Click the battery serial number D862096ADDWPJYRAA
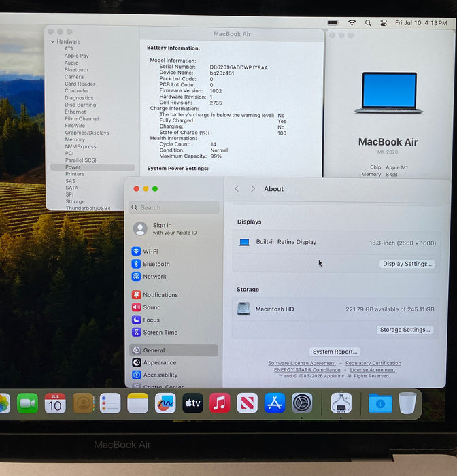This screenshot has width=457, height=476. pos(239,67)
